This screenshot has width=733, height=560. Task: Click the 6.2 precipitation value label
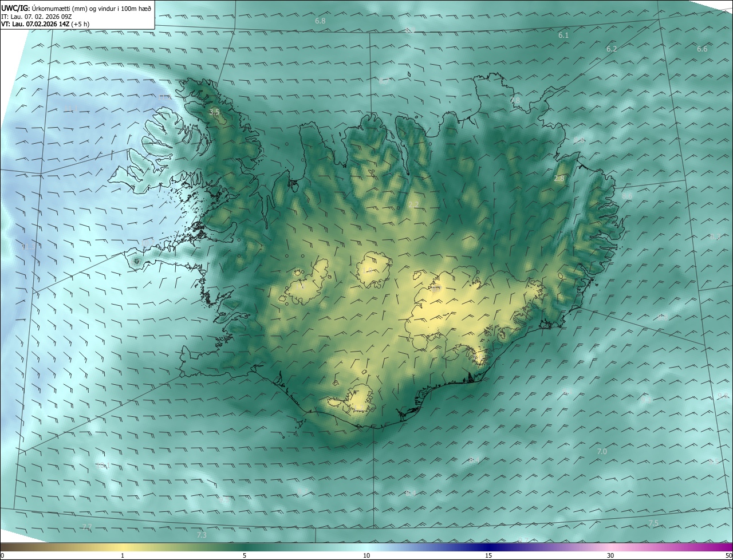[x=612, y=49]
